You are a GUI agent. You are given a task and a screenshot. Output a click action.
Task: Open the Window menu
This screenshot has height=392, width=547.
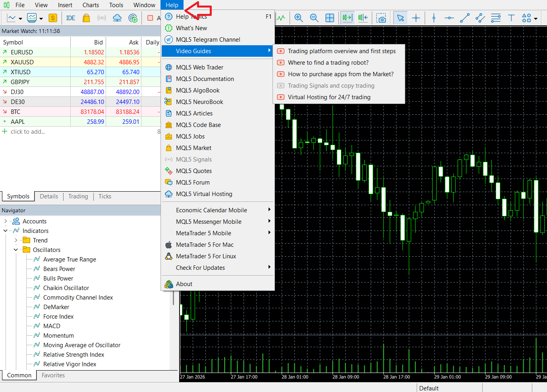[x=145, y=5]
